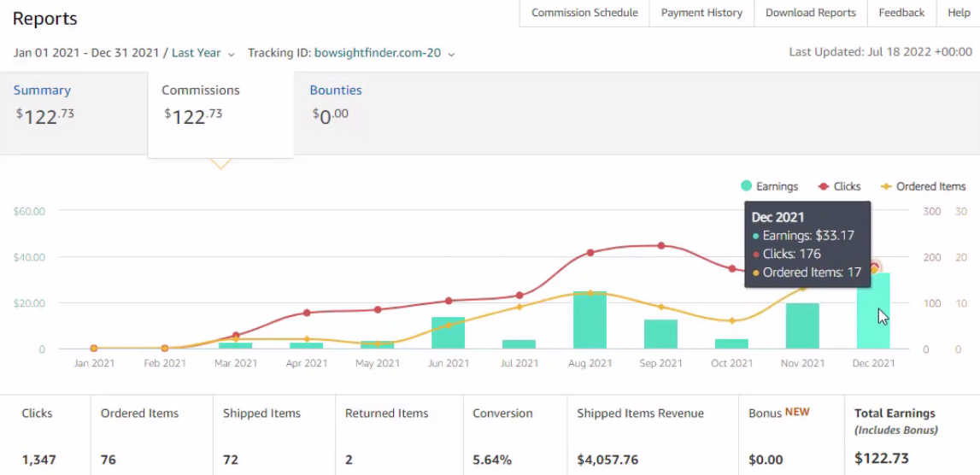Screen dimensions: 980x475
Task: Click the Aug 2021 Clicks data point
Action: (x=590, y=253)
